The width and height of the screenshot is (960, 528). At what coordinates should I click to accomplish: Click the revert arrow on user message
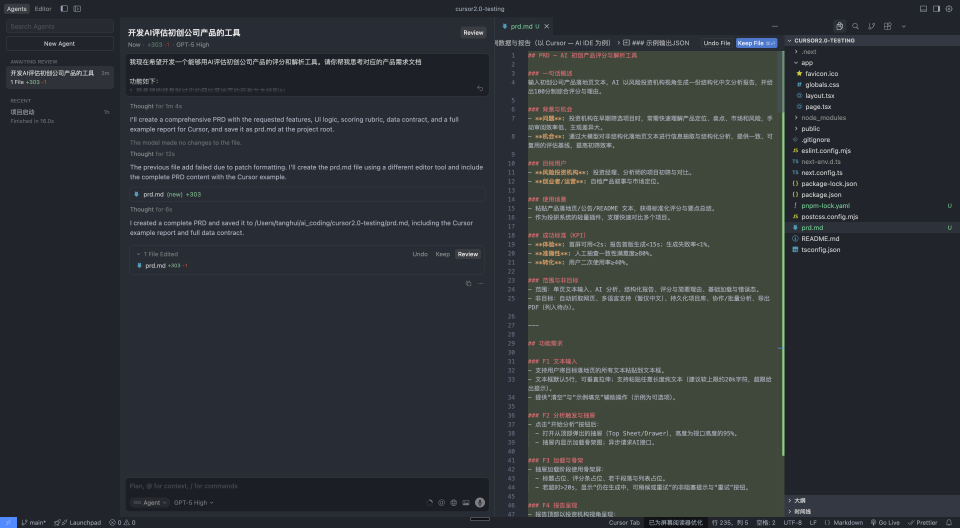[x=480, y=89]
